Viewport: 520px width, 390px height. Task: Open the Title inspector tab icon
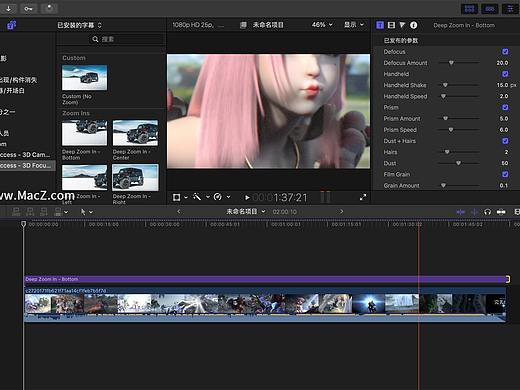(380, 25)
